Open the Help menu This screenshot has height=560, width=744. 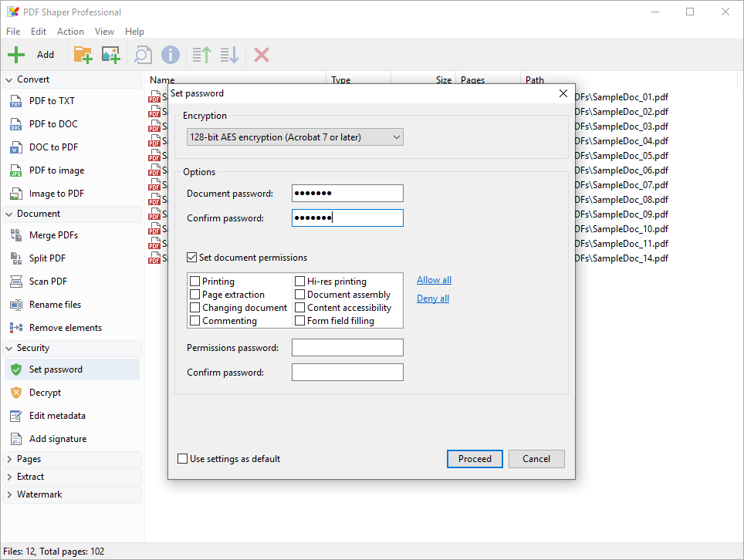(x=134, y=32)
